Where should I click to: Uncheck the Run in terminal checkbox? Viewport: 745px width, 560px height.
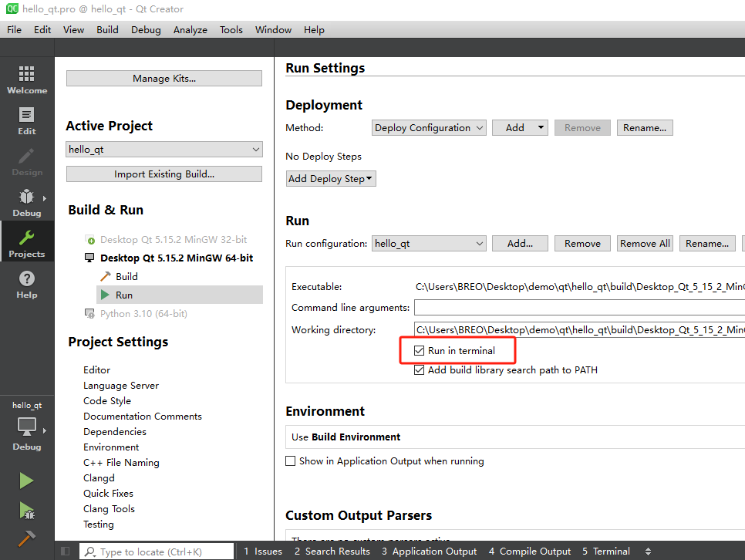click(x=419, y=350)
